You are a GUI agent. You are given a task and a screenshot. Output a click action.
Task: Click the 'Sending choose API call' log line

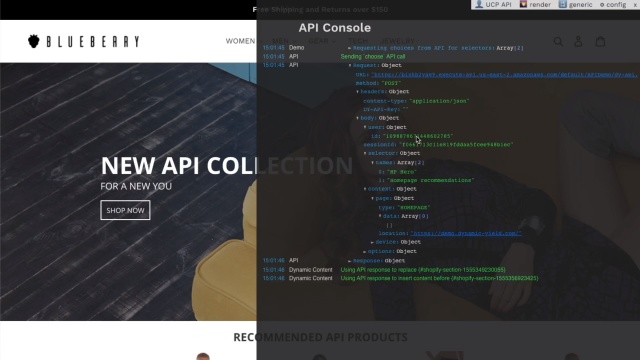(373, 57)
